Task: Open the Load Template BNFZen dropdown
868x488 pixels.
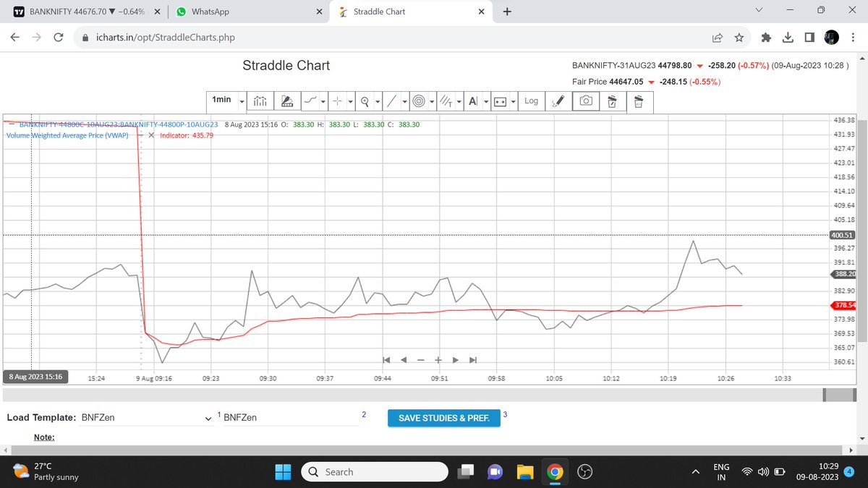Action: (x=208, y=418)
